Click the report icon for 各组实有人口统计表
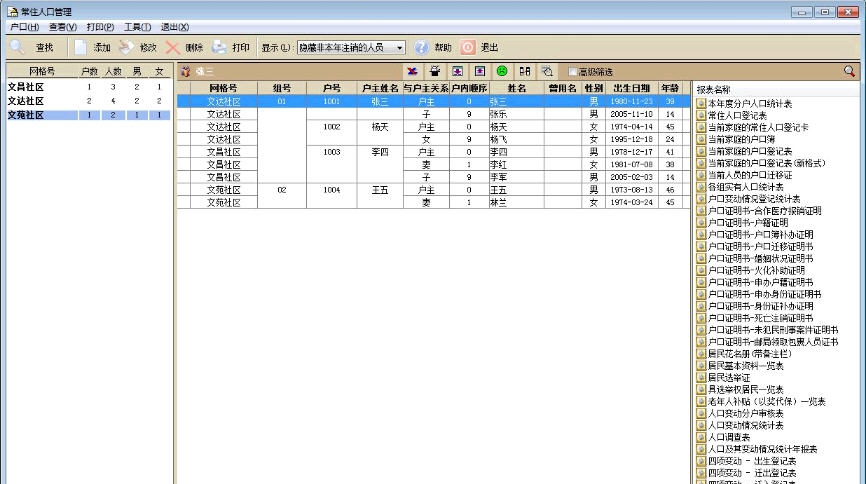Image resolution: width=866 pixels, height=484 pixels. (701, 187)
